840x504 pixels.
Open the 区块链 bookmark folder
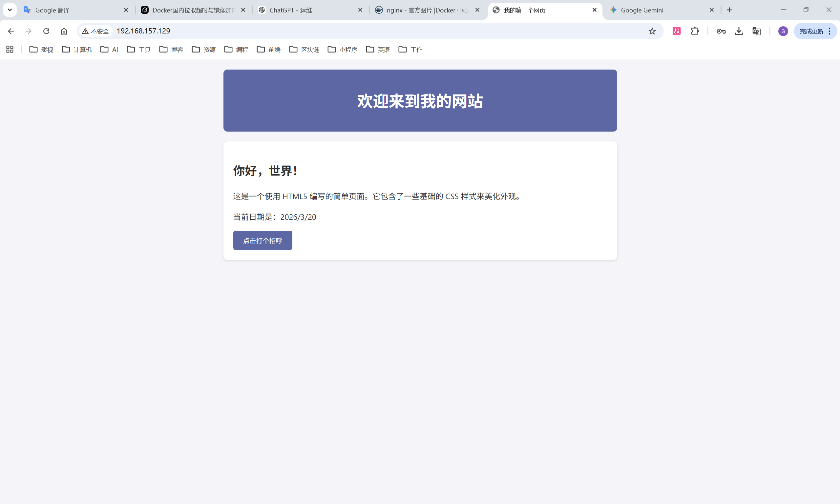[x=304, y=50]
